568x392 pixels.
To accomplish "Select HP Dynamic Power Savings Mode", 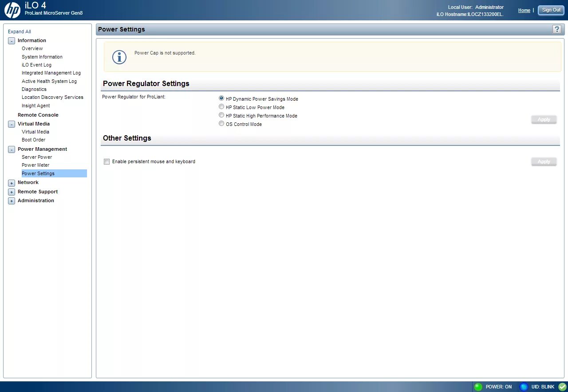I will (221, 98).
